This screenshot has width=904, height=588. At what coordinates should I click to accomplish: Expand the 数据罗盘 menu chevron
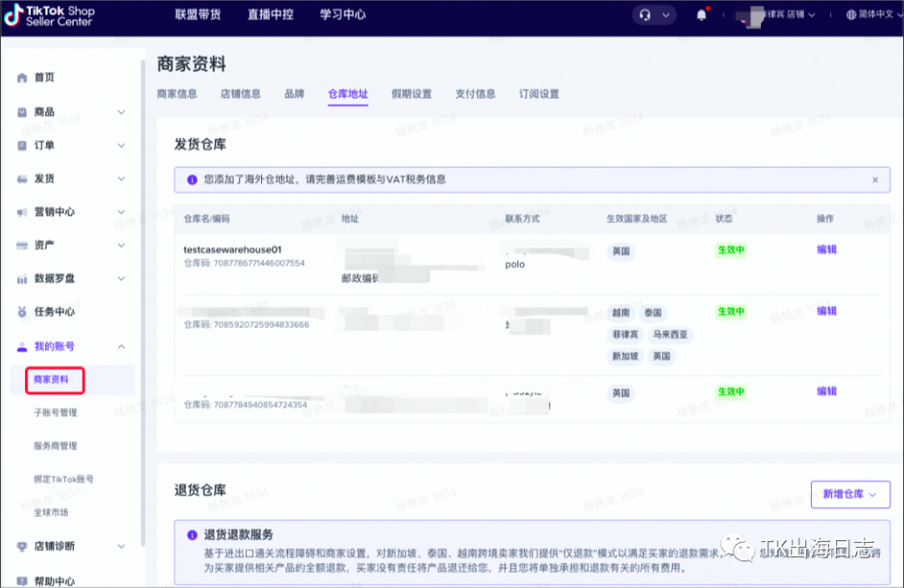pyautogui.click(x=121, y=279)
